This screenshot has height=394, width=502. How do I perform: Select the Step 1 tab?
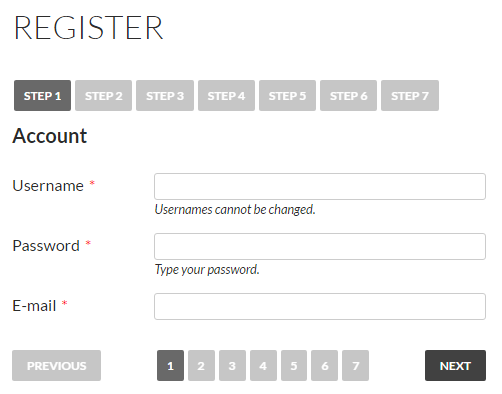point(42,96)
